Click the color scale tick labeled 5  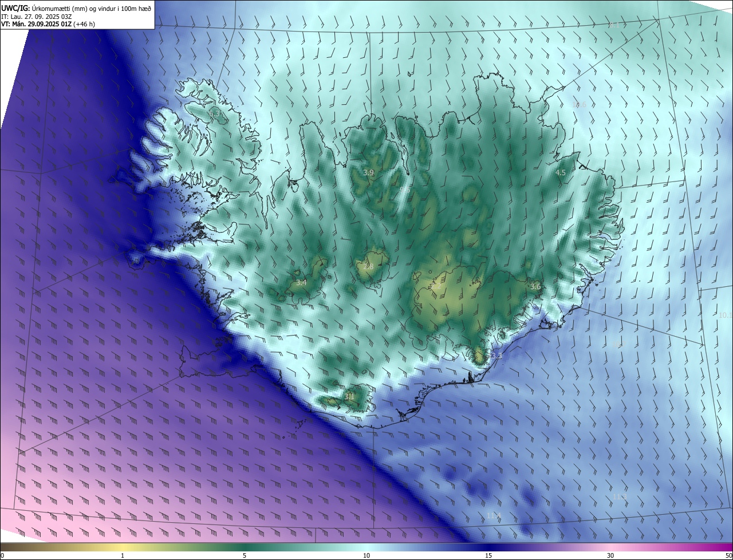pyautogui.click(x=245, y=555)
